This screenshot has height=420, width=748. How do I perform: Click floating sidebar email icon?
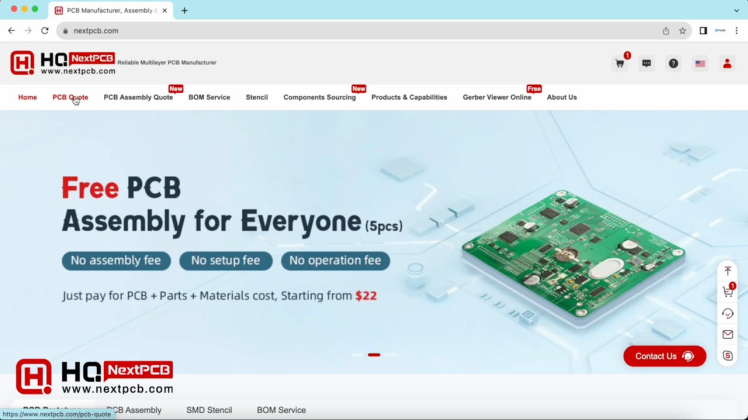[727, 335]
